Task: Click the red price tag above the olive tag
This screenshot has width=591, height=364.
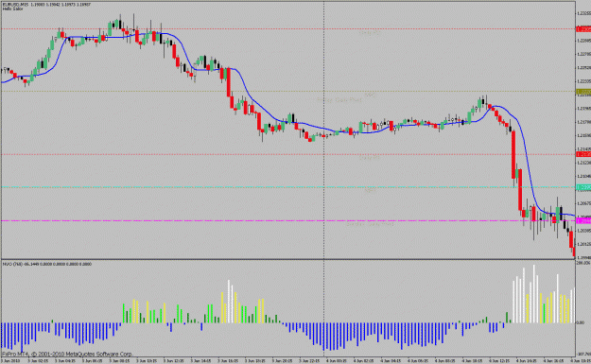Action: [583, 29]
